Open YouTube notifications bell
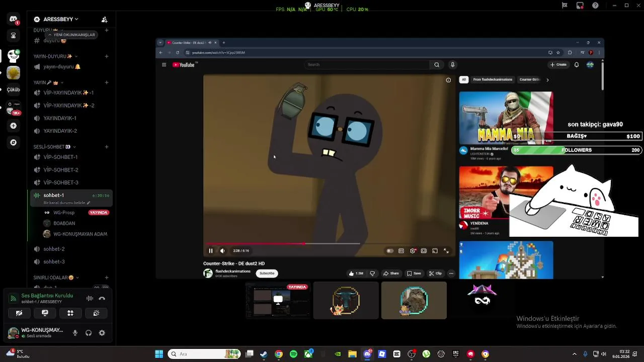This screenshot has height=362, width=644. coord(577,65)
